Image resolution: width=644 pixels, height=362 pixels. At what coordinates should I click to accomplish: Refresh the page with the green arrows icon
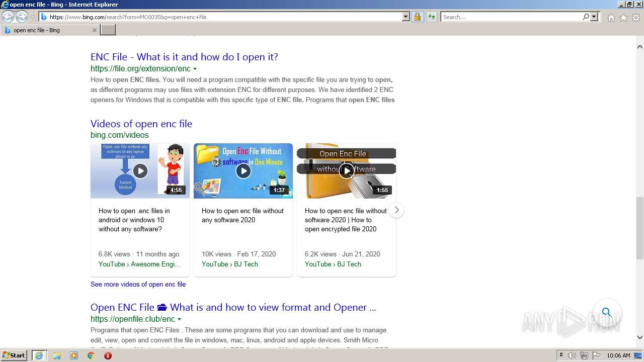point(432,17)
